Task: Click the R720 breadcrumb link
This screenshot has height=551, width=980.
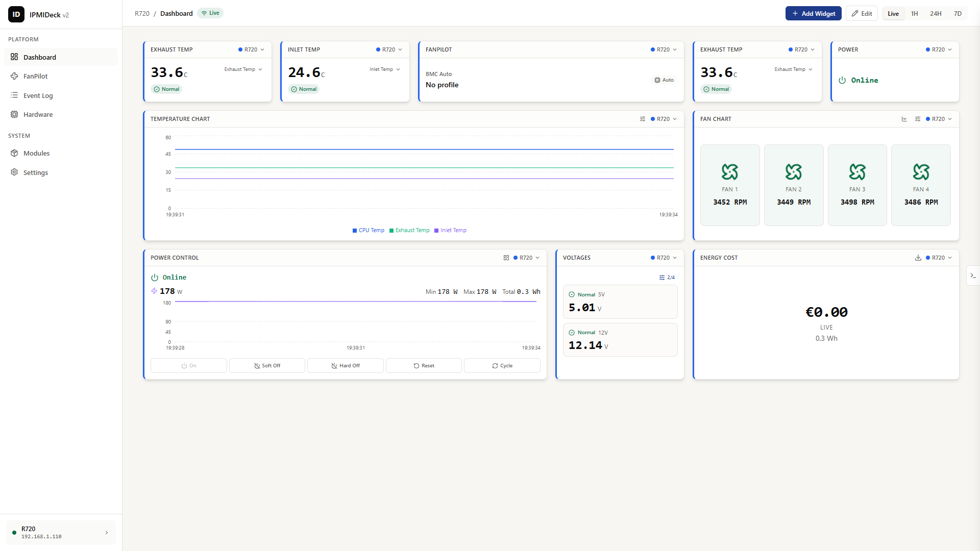Action: pos(142,13)
